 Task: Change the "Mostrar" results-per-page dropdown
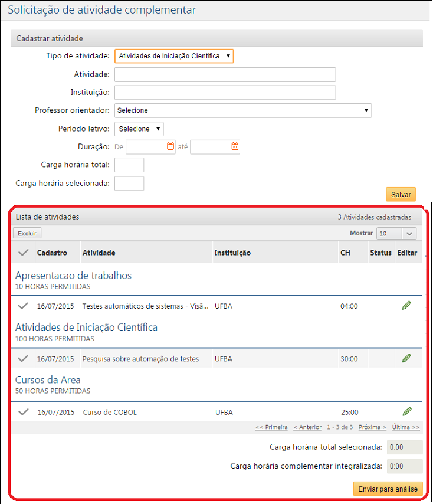[396, 234]
